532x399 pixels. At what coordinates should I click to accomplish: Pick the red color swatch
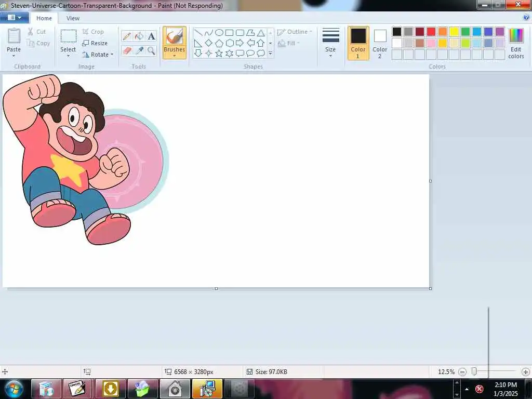point(431,32)
